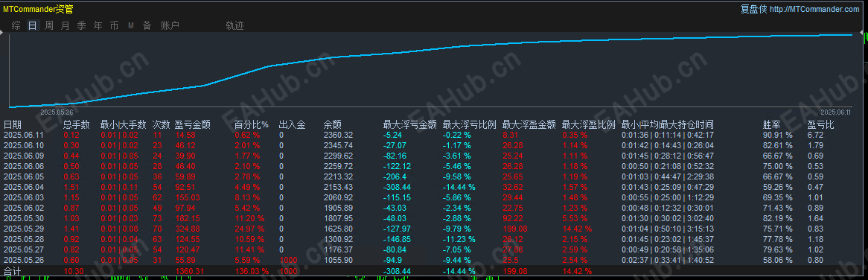
Task: Click the 盈亏比 column header
Action: [821, 124]
